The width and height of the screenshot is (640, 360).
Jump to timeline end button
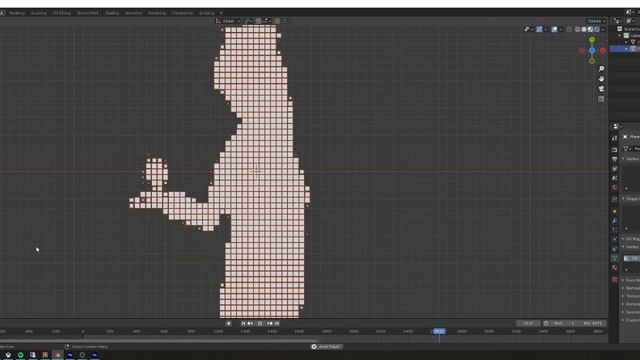click(x=277, y=323)
